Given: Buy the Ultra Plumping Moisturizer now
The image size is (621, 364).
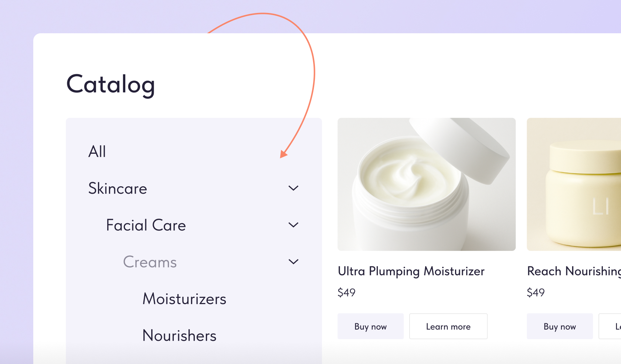Looking at the screenshot, I should [370, 326].
